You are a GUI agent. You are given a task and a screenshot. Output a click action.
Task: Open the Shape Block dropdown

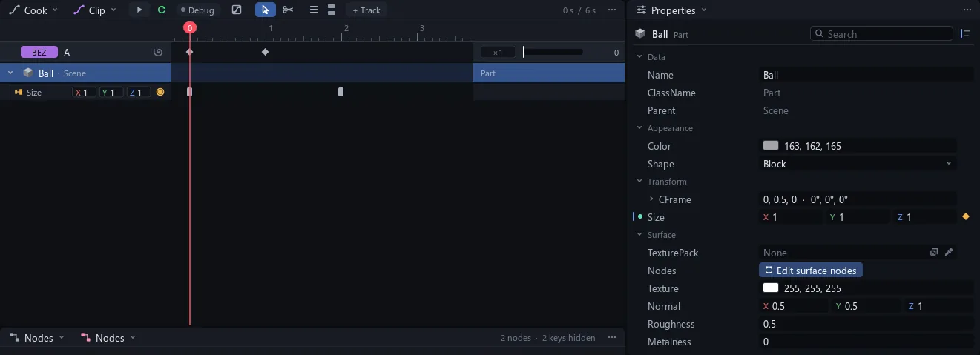point(858,164)
